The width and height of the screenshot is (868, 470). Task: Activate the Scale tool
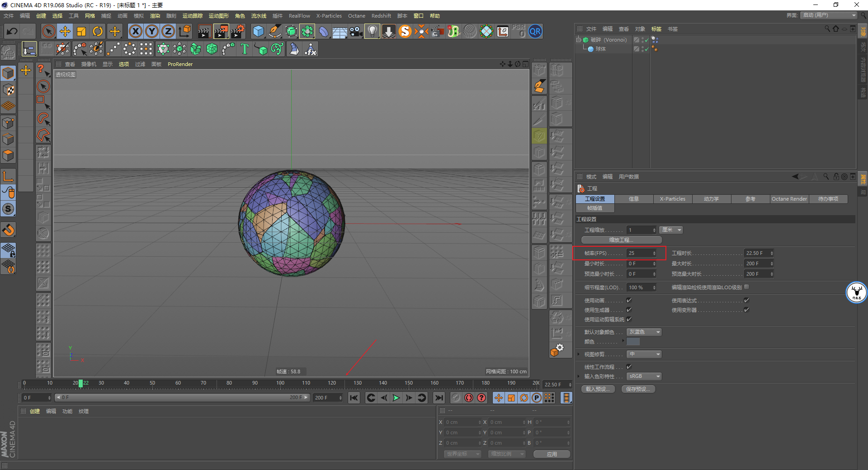point(81,32)
